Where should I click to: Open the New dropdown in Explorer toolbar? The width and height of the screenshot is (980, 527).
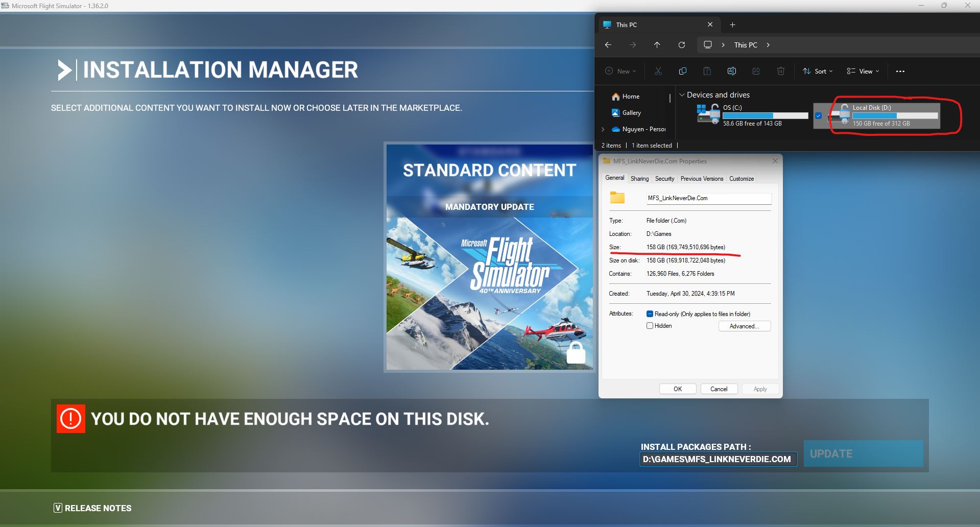click(x=621, y=71)
